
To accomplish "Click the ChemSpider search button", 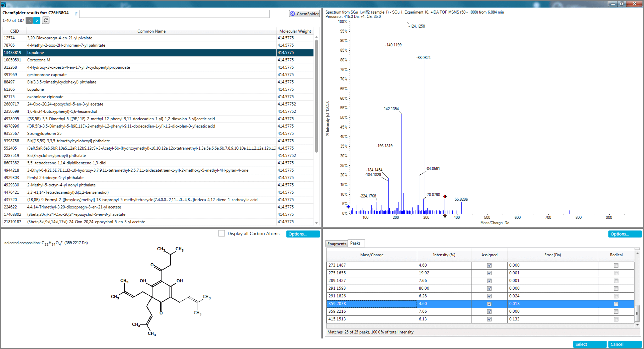I will pyautogui.click(x=304, y=14).
